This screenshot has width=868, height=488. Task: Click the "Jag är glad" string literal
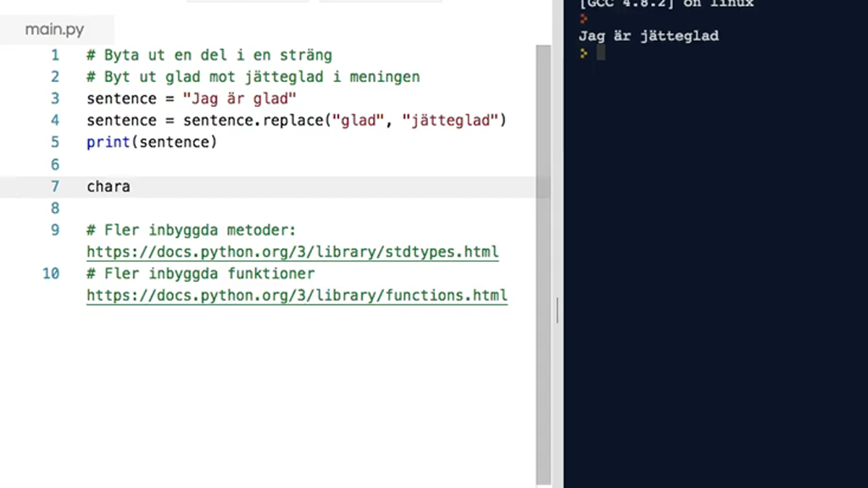click(x=239, y=98)
